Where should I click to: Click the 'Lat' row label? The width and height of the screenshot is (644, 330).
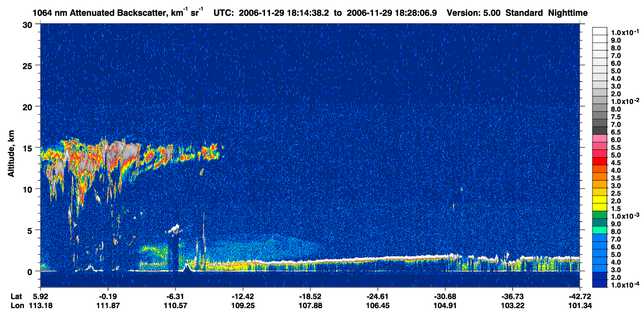[16, 296]
